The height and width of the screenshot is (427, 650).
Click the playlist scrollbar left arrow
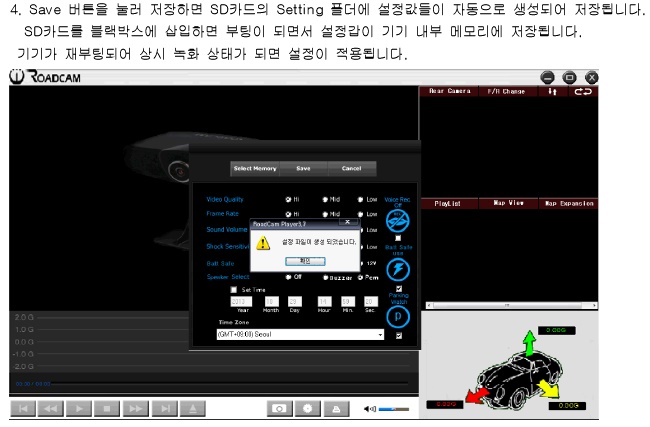coord(429,306)
